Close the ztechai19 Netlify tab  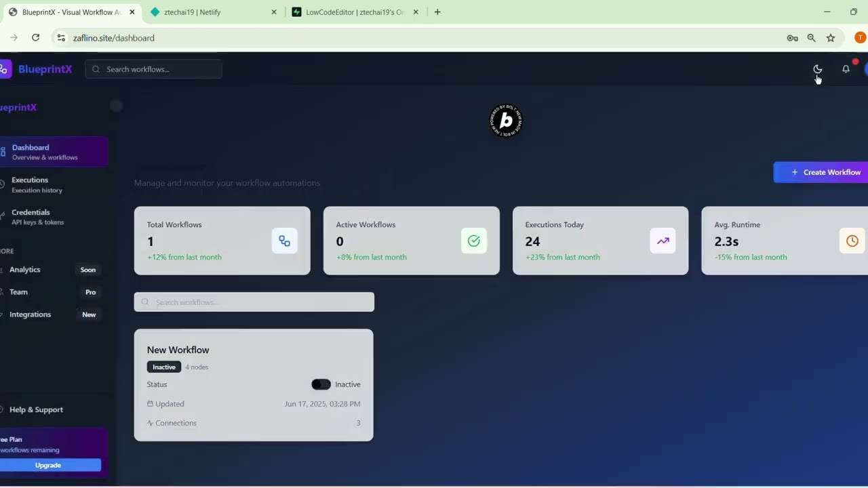(x=274, y=12)
